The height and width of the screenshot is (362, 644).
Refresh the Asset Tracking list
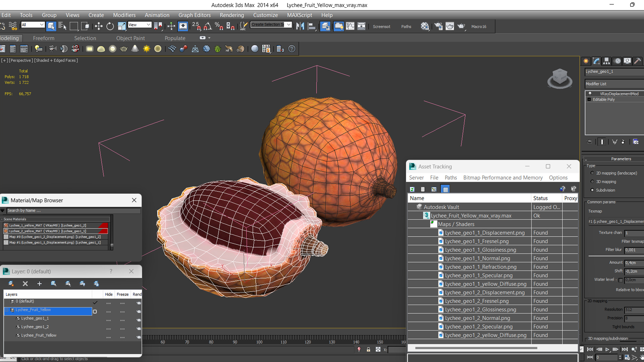pos(412,189)
